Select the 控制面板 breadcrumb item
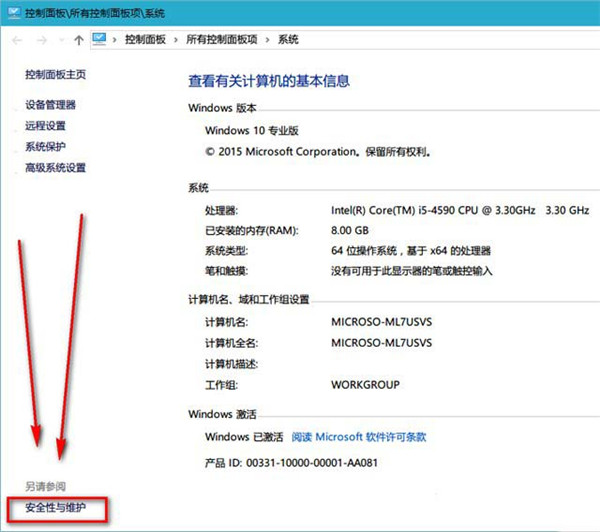This screenshot has width=600, height=532. [146, 40]
